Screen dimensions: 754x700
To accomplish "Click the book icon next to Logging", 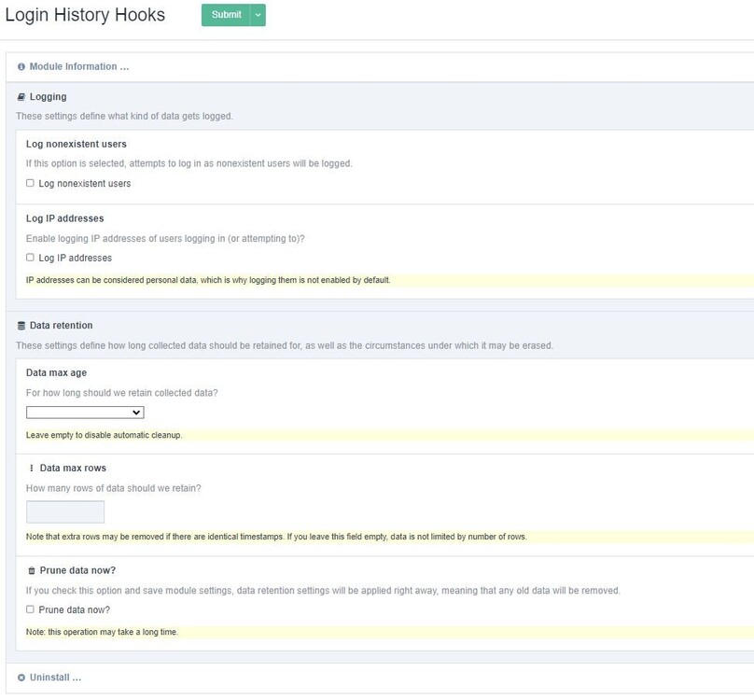I will point(21,96).
